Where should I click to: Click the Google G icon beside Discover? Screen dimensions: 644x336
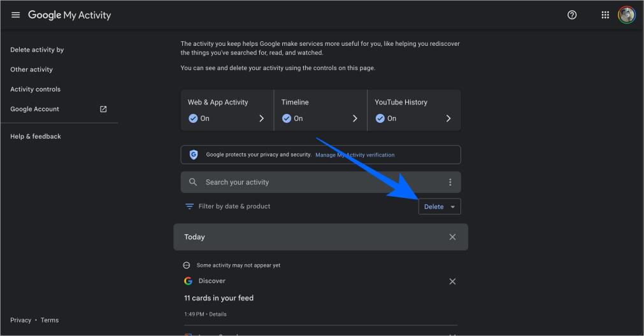[x=188, y=281]
